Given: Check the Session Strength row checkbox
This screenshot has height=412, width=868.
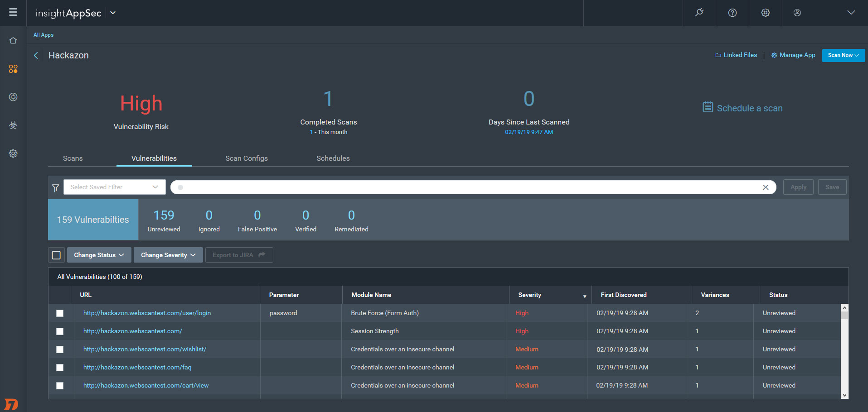Looking at the screenshot, I should [60, 331].
